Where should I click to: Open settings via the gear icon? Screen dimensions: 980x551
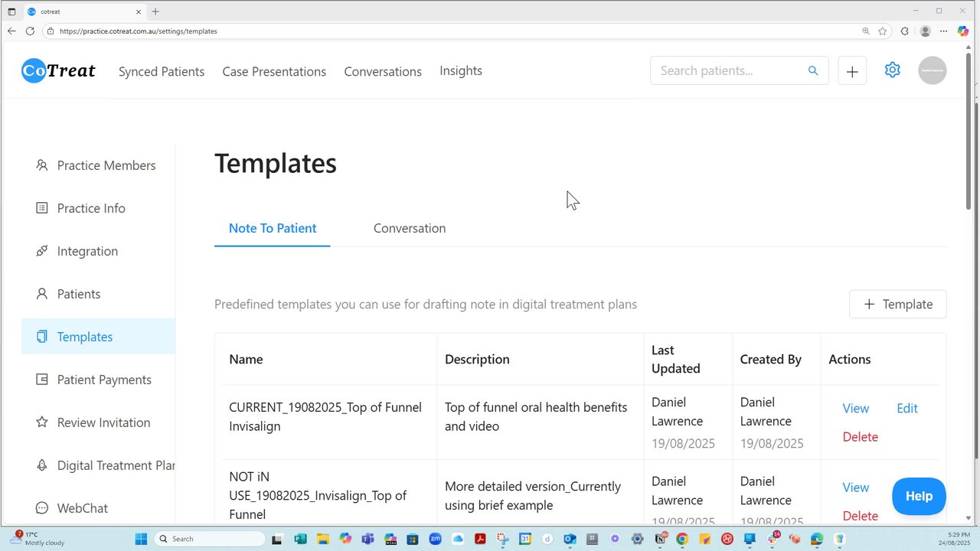[892, 70]
